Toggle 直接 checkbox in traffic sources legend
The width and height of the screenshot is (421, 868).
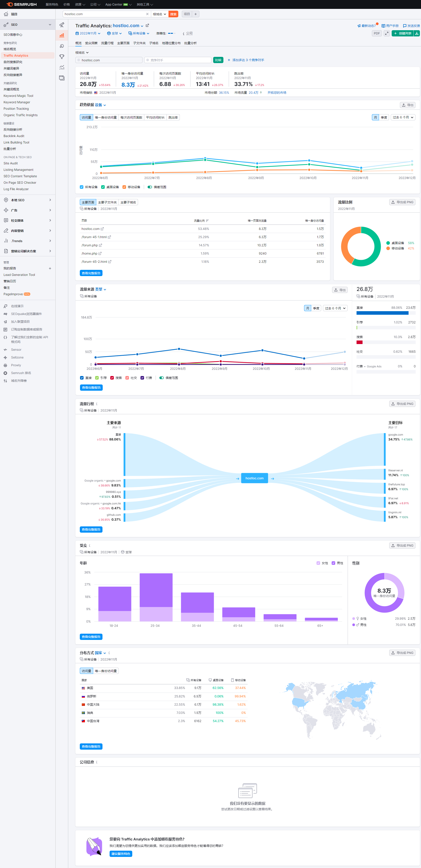pos(82,378)
